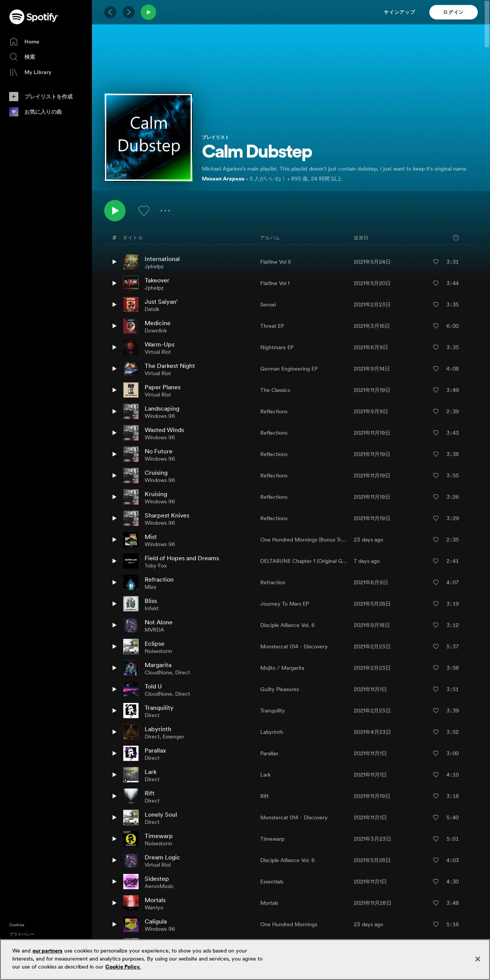
Task: Like the playlist with the large heart icon
Action: [x=144, y=211]
